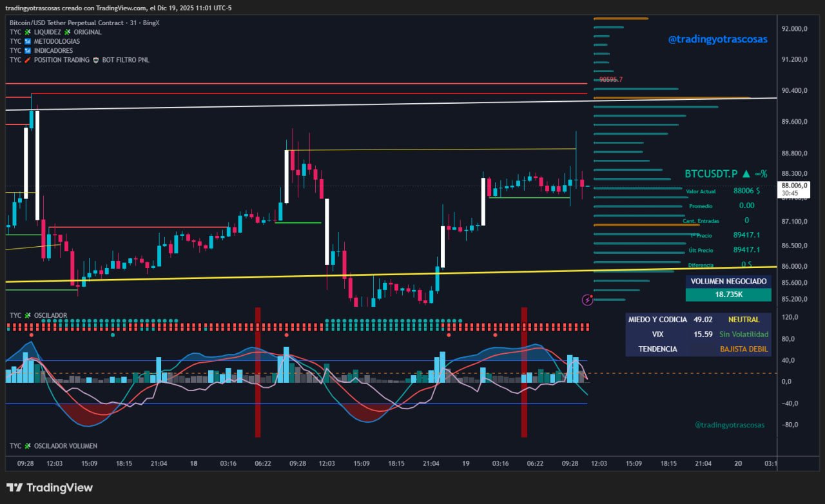Click the 1º Precio value 89417.1

tap(746, 235)
